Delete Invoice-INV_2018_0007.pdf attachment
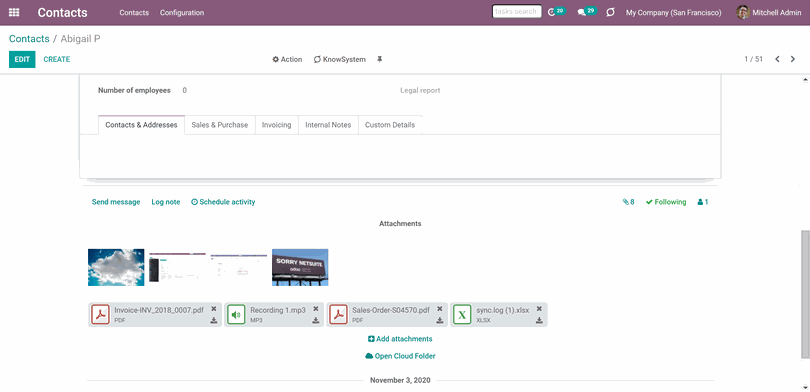Image resolution: width=810 pixels, height=392 pixels. [x=214, y=309]
